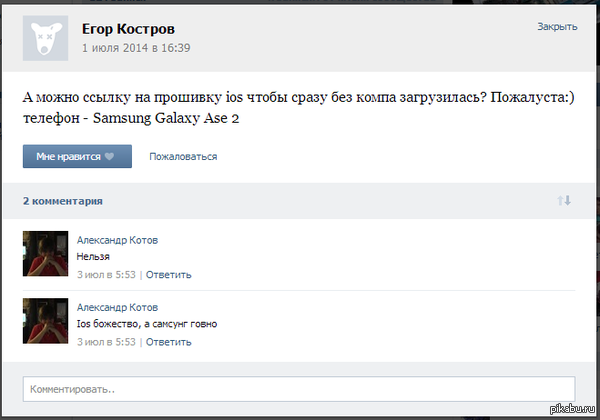
Task: Open Александр Котов name on first comment
Action: click(117, 240)
